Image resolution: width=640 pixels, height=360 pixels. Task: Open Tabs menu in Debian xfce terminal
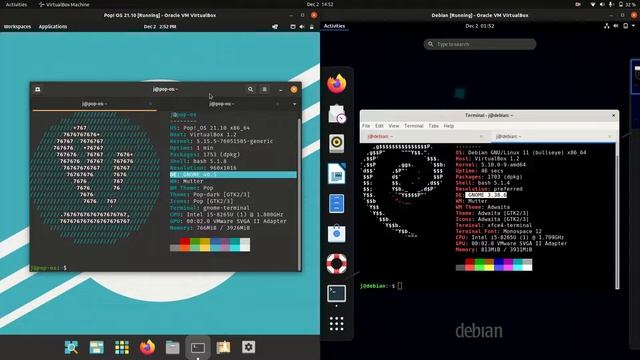pyautogui.click(x=433, y=126)
